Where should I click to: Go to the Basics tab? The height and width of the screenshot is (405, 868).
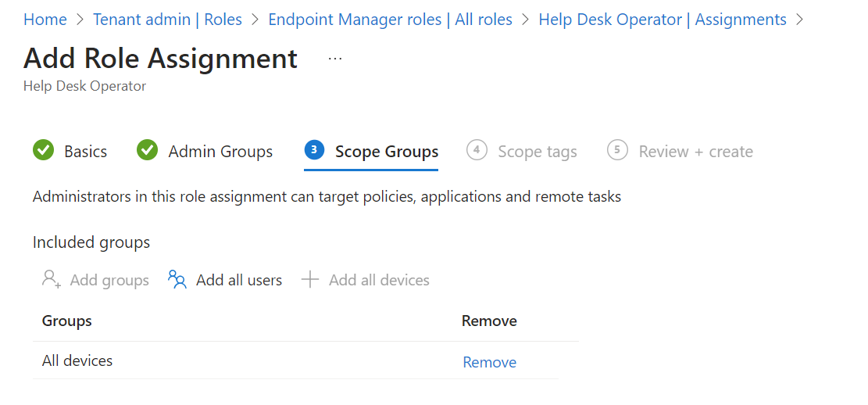pyautogui.click(x=85, y=152)
